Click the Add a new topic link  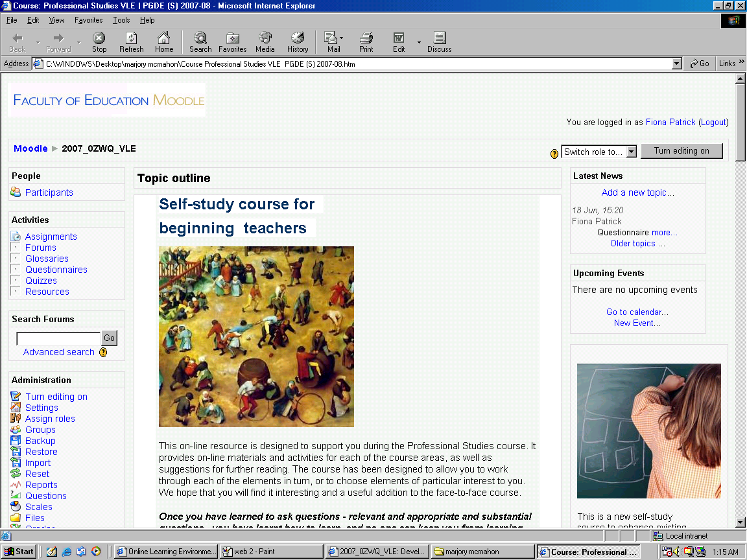[637, 192]
